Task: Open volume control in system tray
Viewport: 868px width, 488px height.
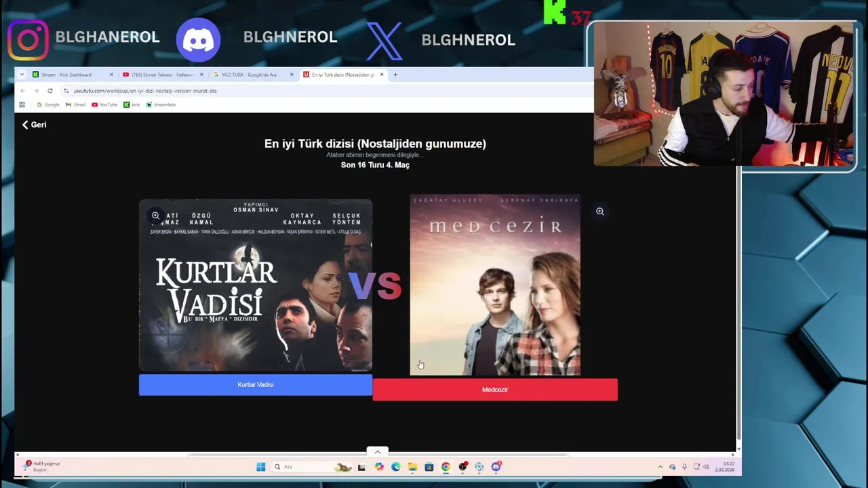Action: click(706, 467)
